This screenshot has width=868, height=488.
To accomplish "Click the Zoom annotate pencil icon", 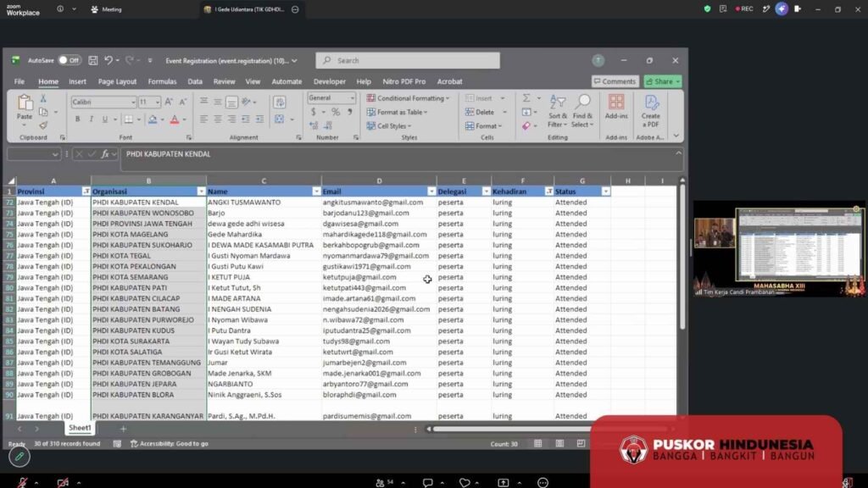I will 19,457.
